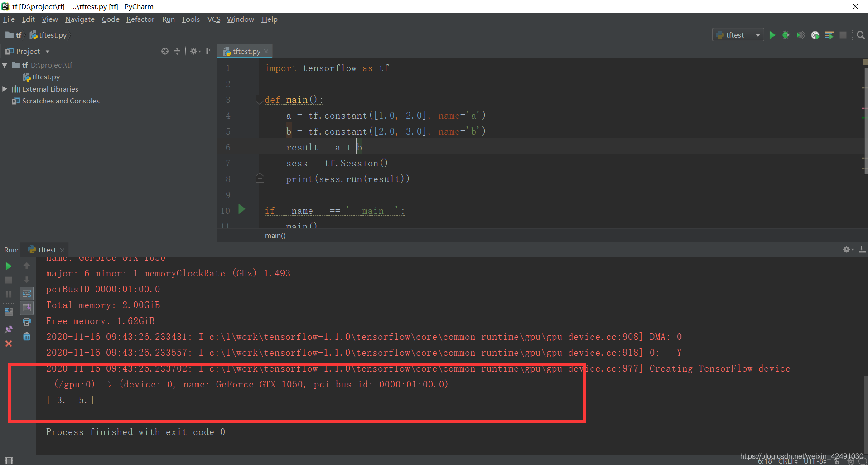
Task: Open Run panel gear settings
Action: coord(848,250)
